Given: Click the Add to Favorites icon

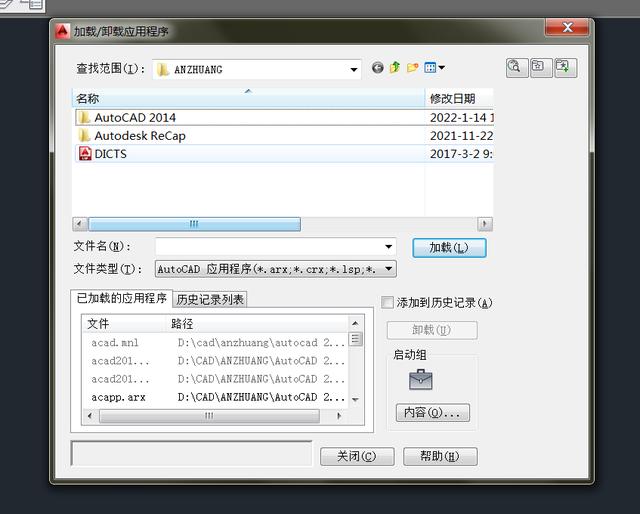Looking at the screenshot, I should (x=565, y=67).
